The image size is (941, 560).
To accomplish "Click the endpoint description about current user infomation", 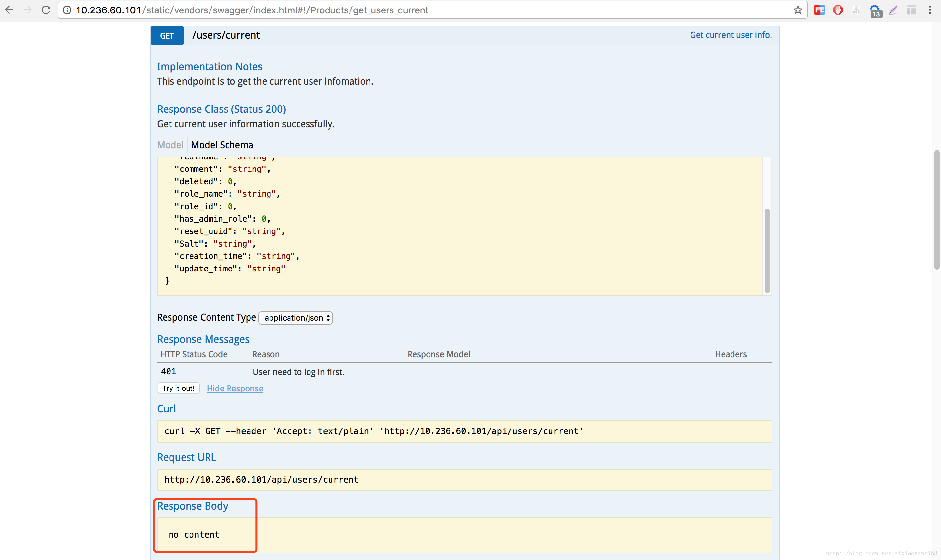I will (265, 82).
